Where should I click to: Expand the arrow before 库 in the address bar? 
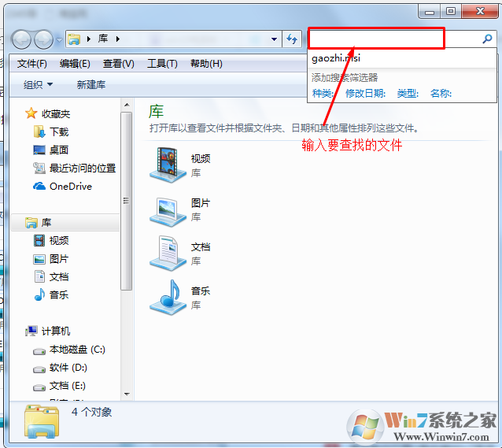tap(89, 39)
